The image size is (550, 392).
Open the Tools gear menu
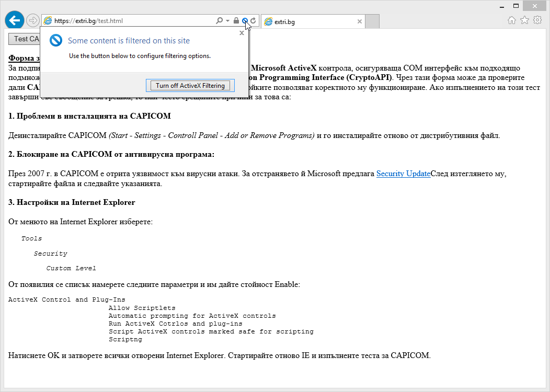click(x=537, y=20)
